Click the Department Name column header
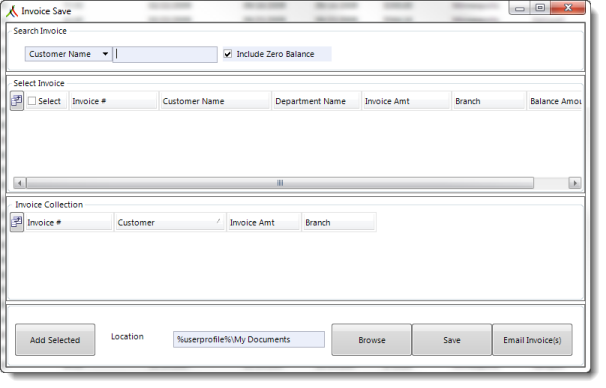 (316, 101)
